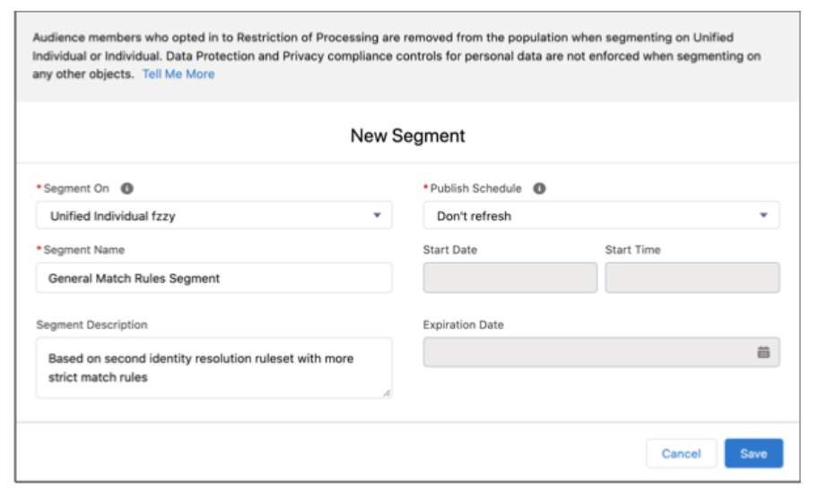Open the Publish Schedule dropdown
The width and height of the screenshot is (819, 504).
601,216
